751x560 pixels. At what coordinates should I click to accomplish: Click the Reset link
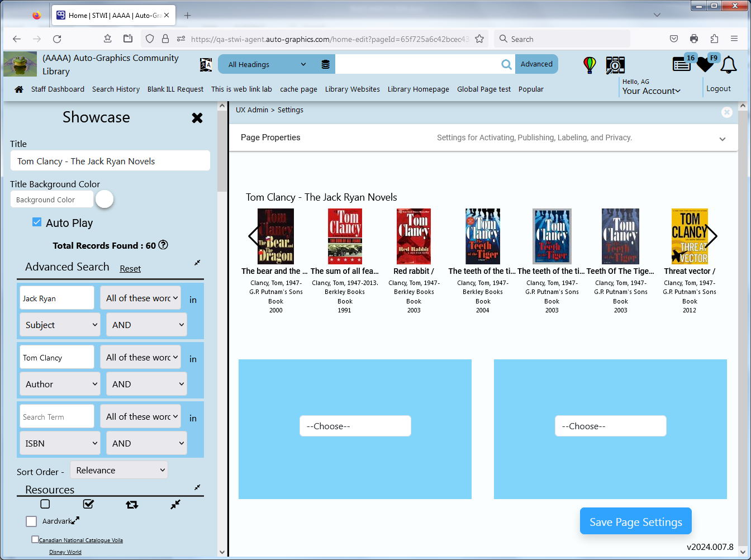pos(130,269)
